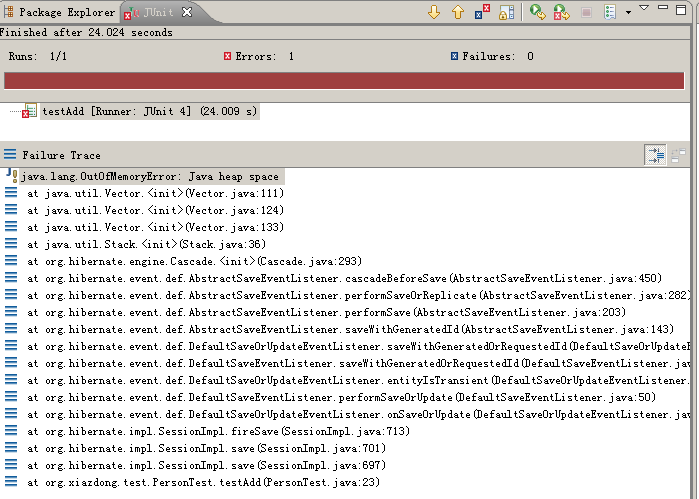Screen dimensions: 699x499
Task: Click the Failure Trace header icon
Action: (x=10, y=155)
